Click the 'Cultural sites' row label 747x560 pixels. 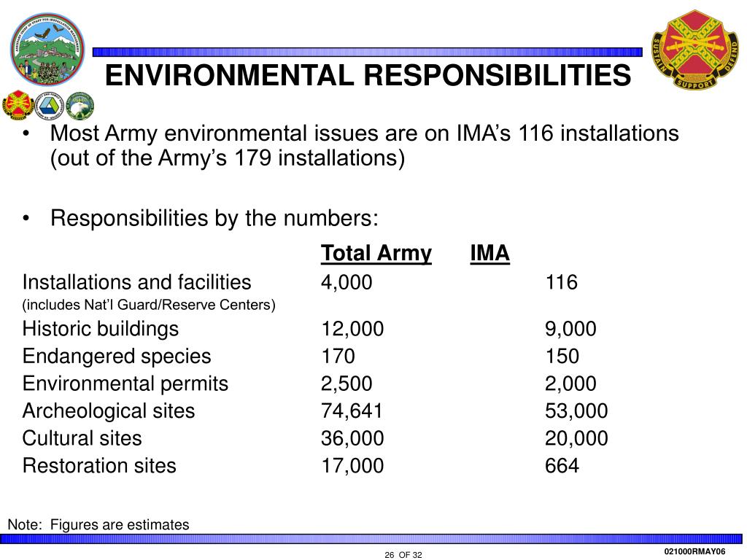tap(82, 438)
